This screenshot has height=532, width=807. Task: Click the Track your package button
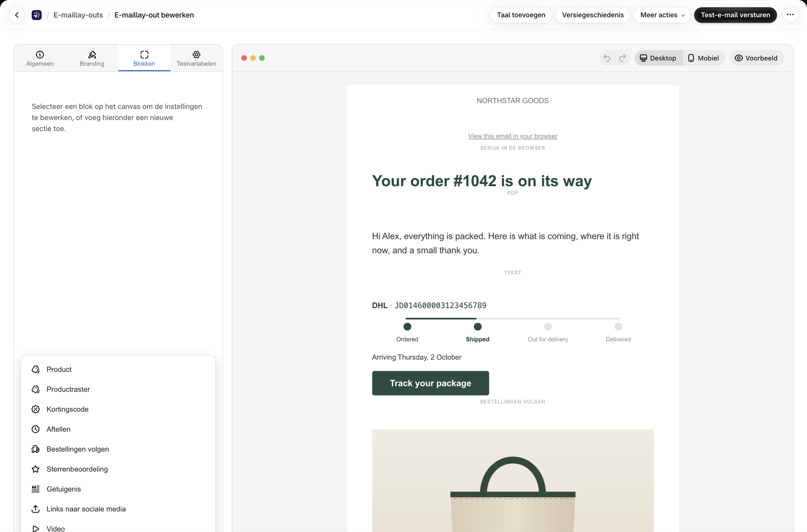(x=430, y=383)
